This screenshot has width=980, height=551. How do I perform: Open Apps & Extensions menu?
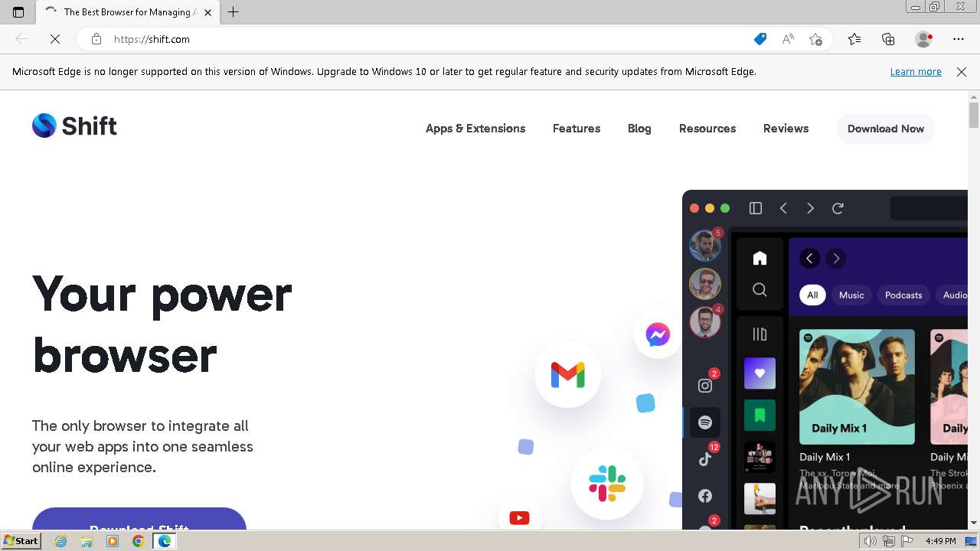click(475, 129)
